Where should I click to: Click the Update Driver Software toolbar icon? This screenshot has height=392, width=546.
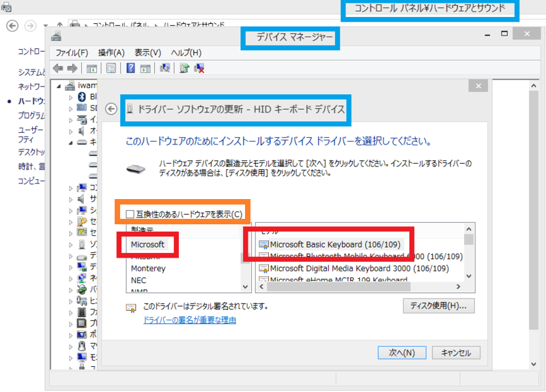tap(184, 67)
